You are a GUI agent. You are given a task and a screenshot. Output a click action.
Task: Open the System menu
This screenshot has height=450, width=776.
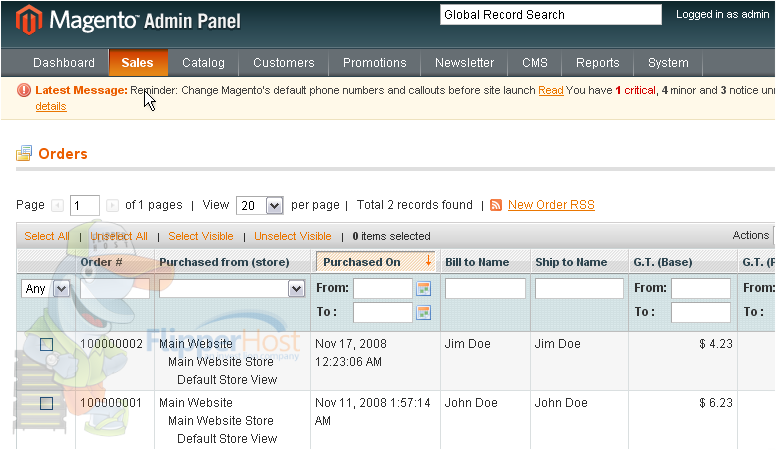668,63
